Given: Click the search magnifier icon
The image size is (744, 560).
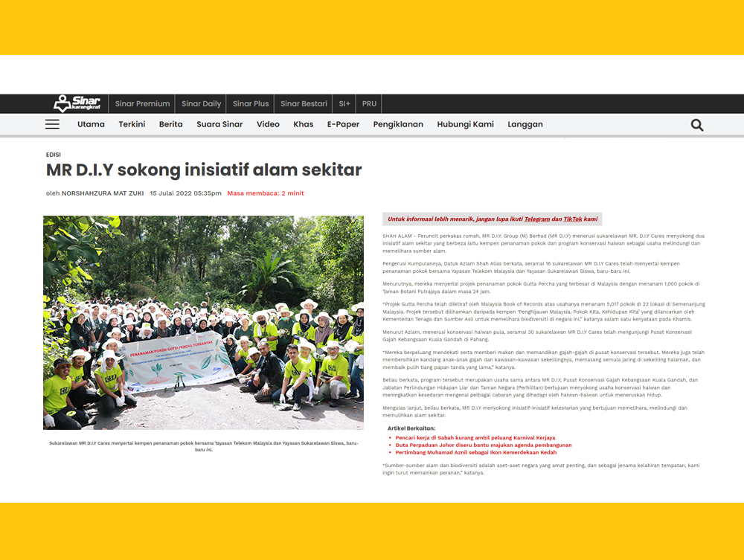Looking at the screenshot, I should 697,125.
